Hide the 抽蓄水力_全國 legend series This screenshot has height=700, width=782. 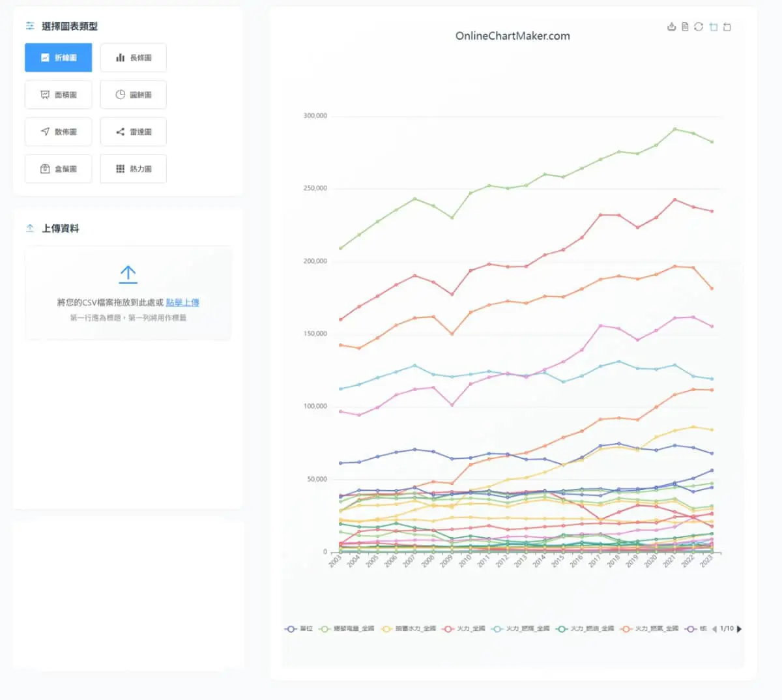[x=408, y=629]
